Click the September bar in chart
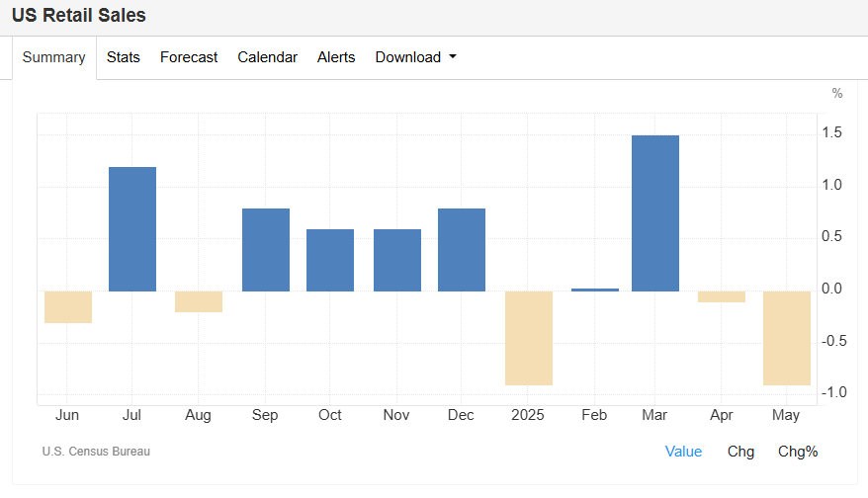The width and height of the screenshot is (868, 498). click(x=266, y=250)
